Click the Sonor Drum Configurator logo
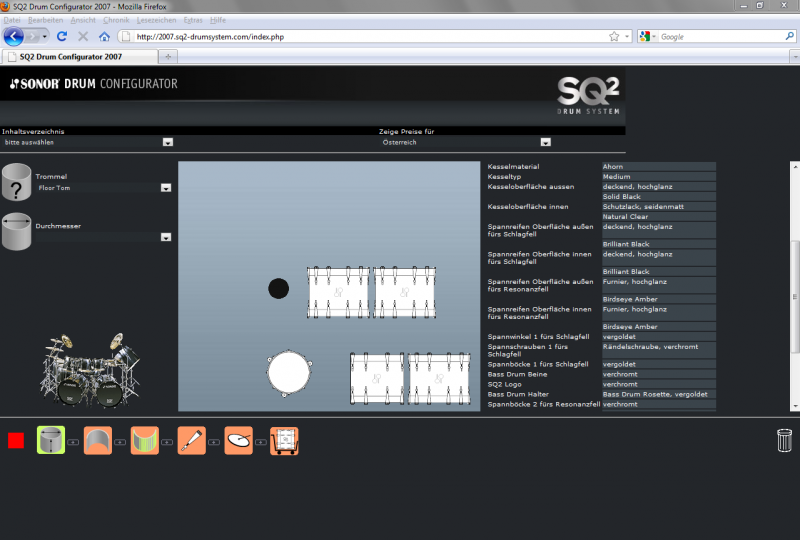This screenshot has height=540, width=800. [94, 84]
